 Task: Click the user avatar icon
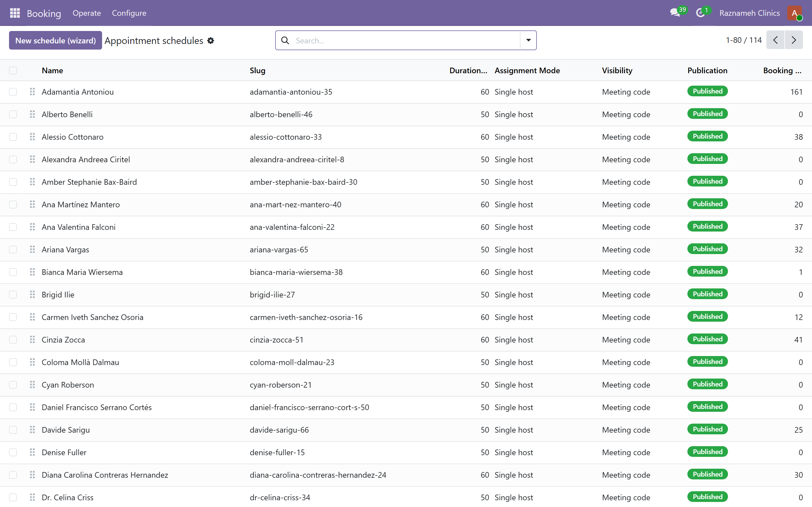(795, 13)
